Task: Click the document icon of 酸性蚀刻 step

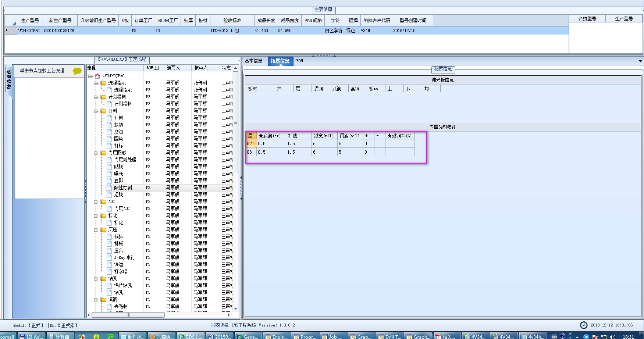Action: click(109, 188)
